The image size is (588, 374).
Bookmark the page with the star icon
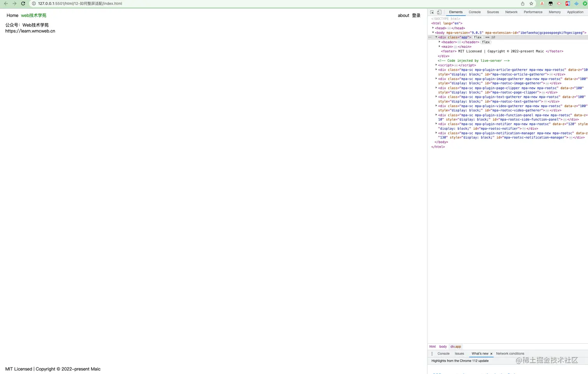pos(531,3)
